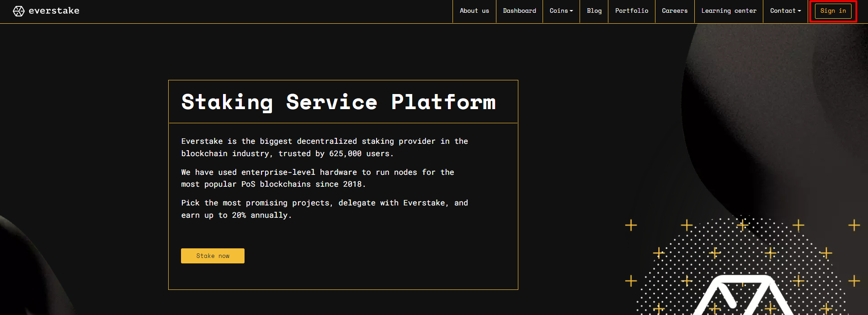Expand the Contact dropdown menu
This screenshot has height=315, width=868.
(786, 11)
